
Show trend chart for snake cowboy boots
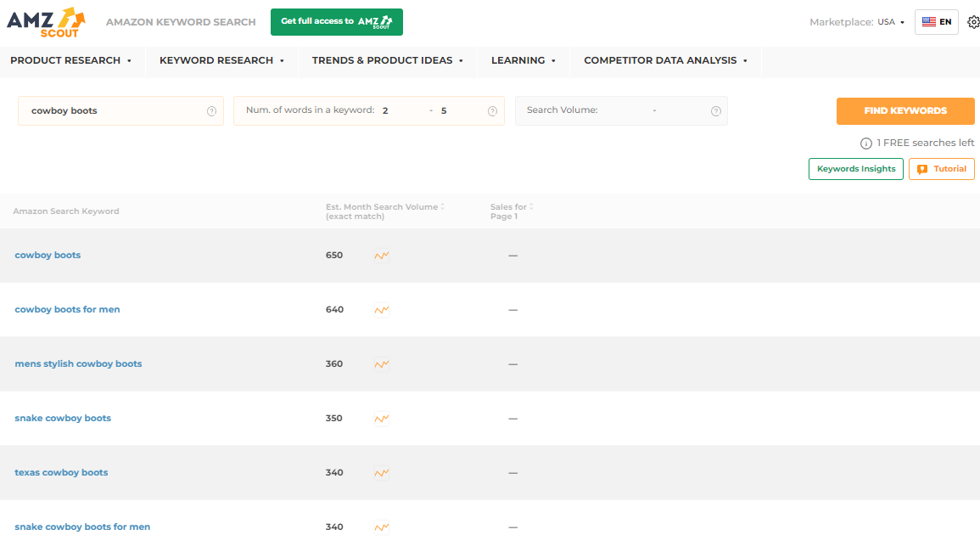point(382,419)
